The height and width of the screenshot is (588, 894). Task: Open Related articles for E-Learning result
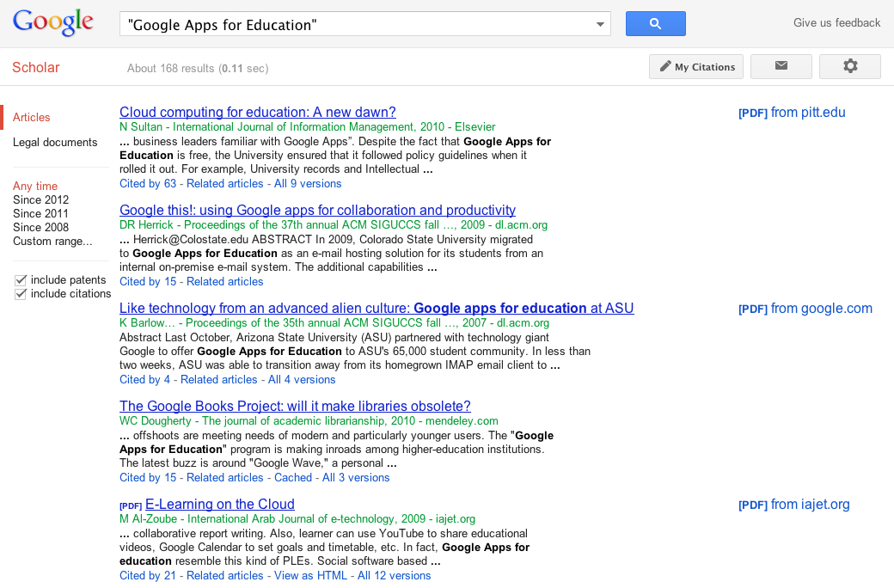point(224,576)
